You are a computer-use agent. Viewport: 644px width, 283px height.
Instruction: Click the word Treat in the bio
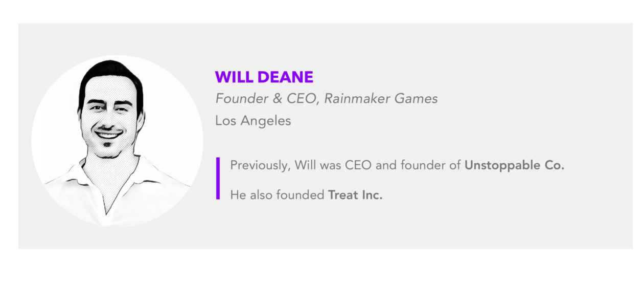(343, 195)
